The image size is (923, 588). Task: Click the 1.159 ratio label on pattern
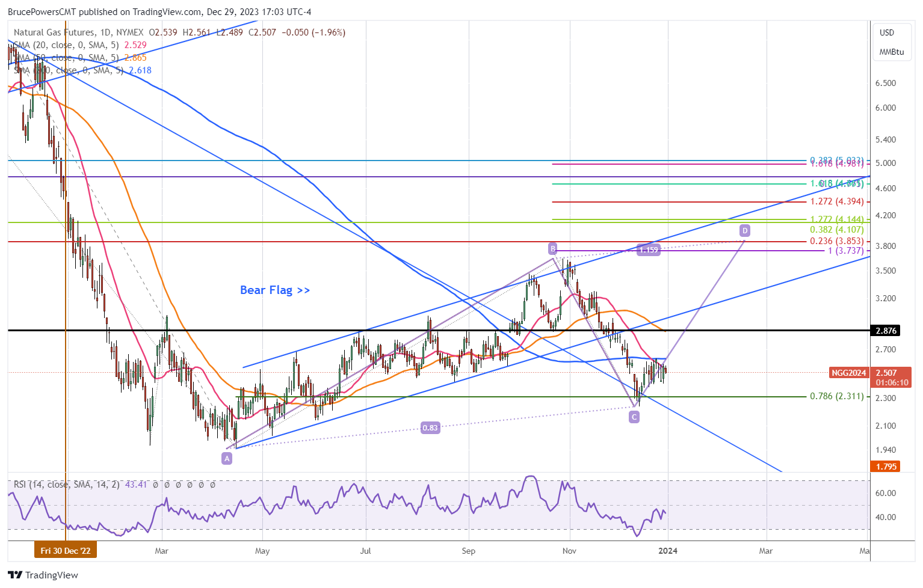pyautogui.click(x=649, y=250)
